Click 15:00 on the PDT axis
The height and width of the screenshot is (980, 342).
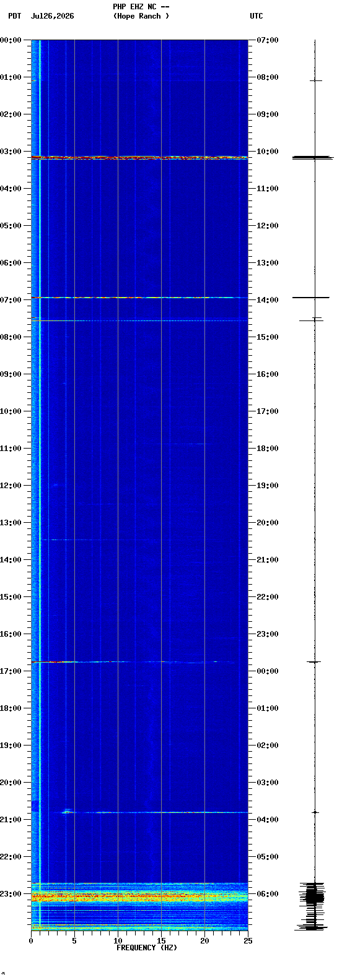[11, 597]
